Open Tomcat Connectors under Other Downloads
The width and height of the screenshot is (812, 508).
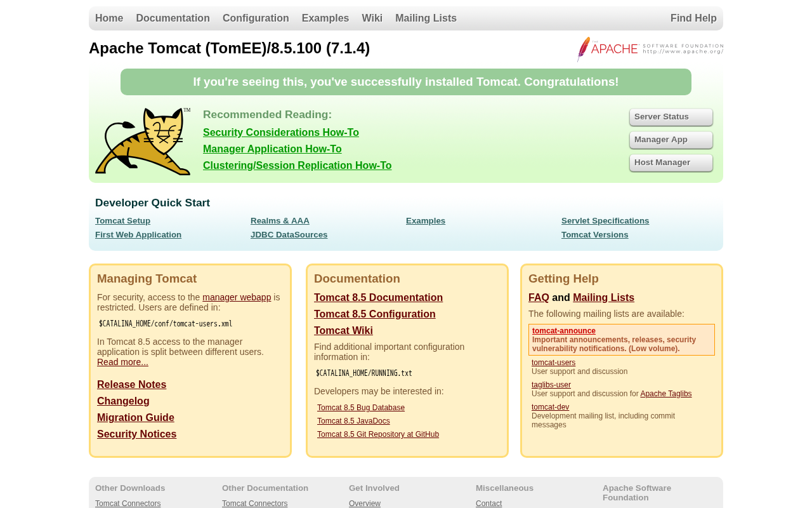tap(128, 504)
